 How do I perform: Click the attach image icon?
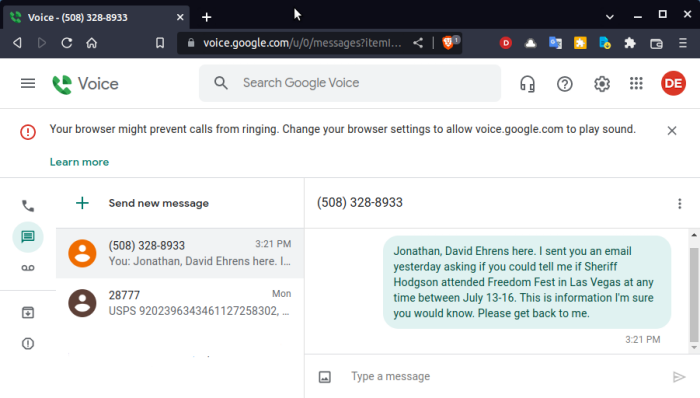pos(325,377)
